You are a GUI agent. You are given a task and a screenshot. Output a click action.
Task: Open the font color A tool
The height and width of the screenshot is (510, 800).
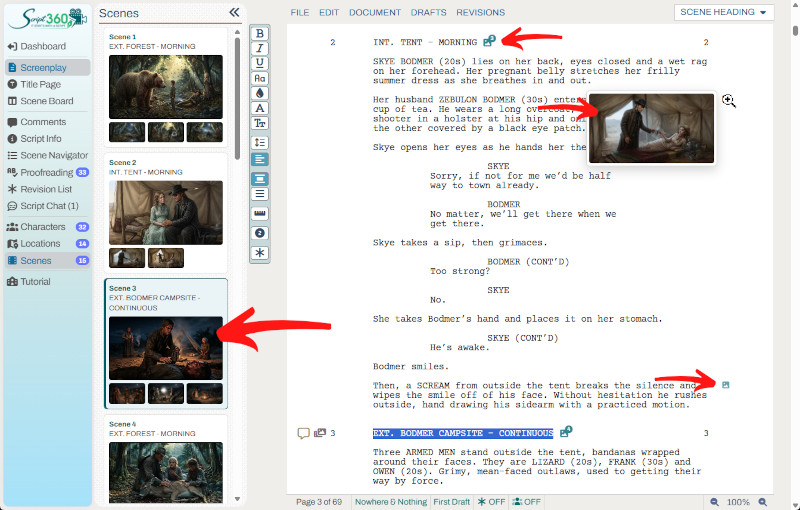point(260,108)
